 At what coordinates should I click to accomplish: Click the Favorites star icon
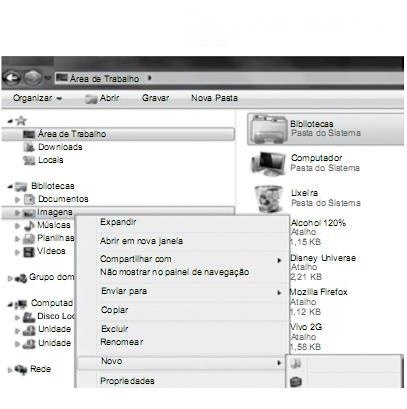(21, 121)
